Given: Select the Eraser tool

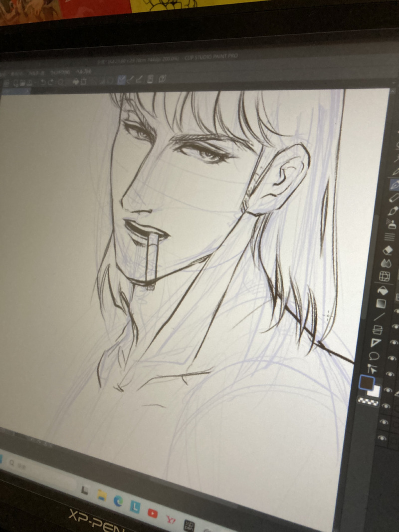Looking at the screenshot, I should click(388, 250).
